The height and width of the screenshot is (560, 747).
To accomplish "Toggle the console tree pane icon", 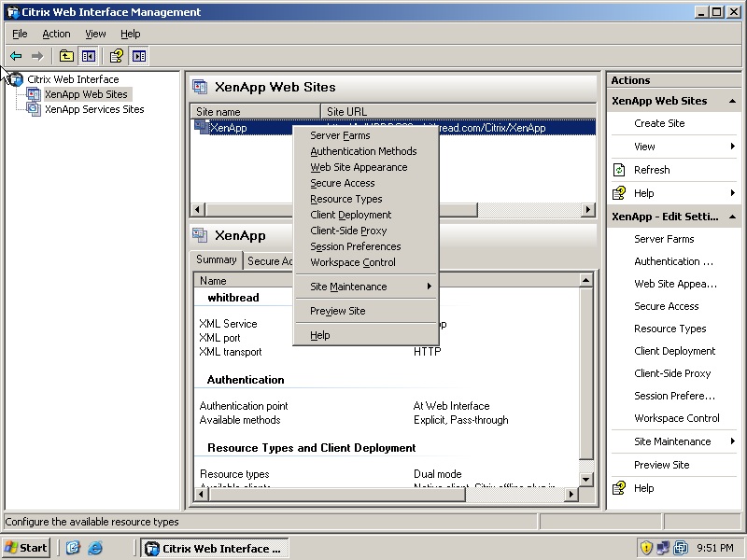I will pos(88,56).
